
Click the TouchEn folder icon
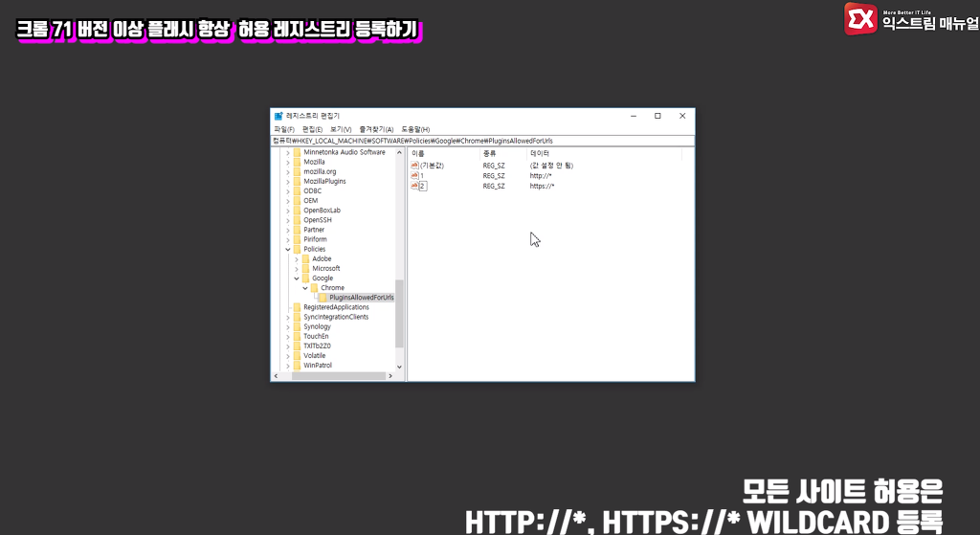pyautogui.click(x=298, y=336)
